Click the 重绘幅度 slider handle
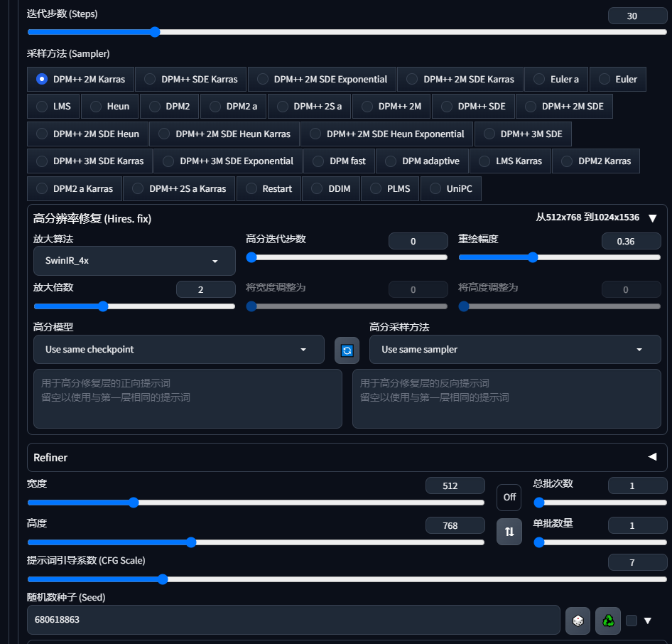The width and height of the screenshot is (672, 644). tap(533, 257)
